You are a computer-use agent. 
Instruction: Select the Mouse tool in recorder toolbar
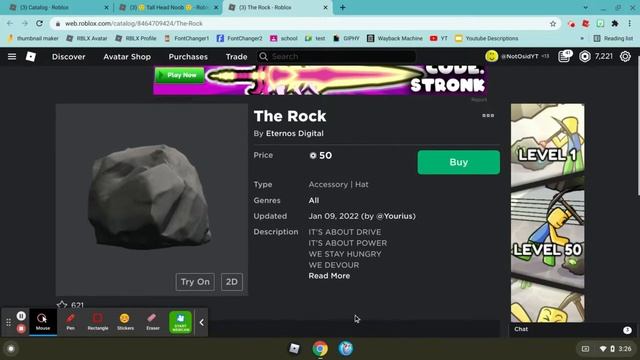click(42, 322)
